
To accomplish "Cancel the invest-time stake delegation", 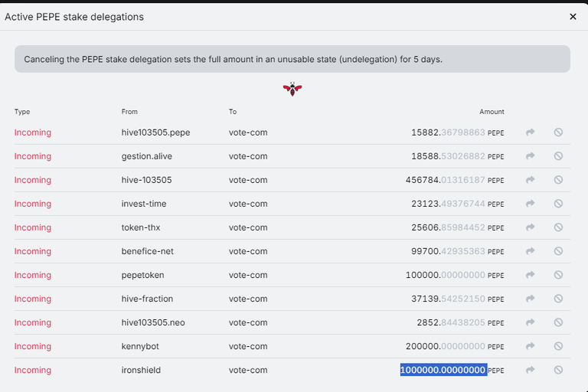I will tap(558, 204).
